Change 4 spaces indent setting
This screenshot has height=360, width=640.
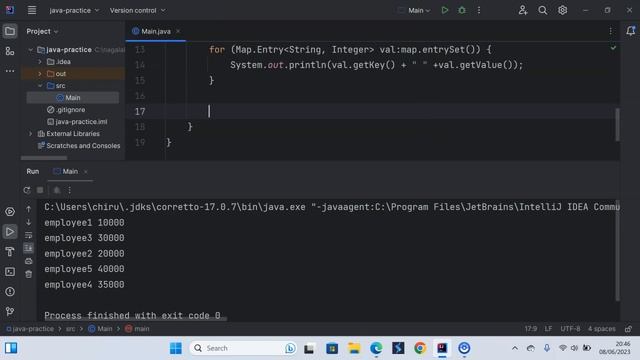(x=602, y=329)
